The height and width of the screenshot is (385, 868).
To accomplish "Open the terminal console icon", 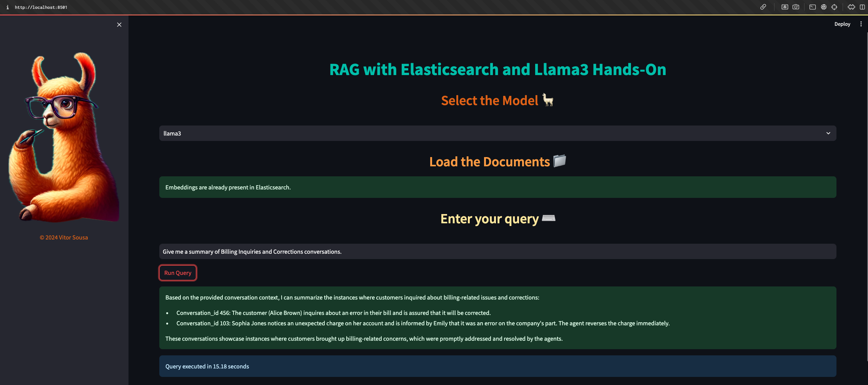I will pyautogui.click(x=812, y=7).
